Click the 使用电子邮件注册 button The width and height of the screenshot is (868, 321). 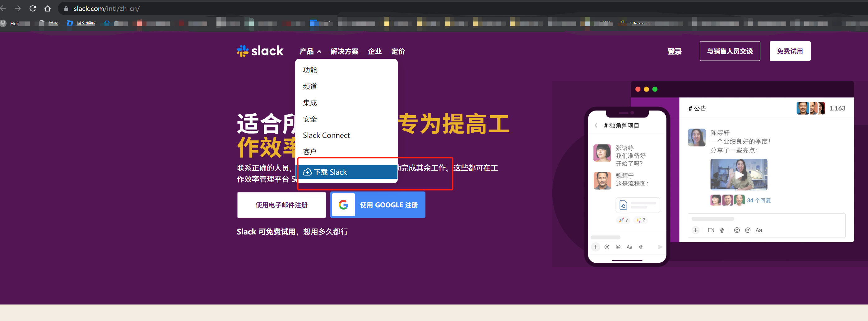tap(281, 205)
